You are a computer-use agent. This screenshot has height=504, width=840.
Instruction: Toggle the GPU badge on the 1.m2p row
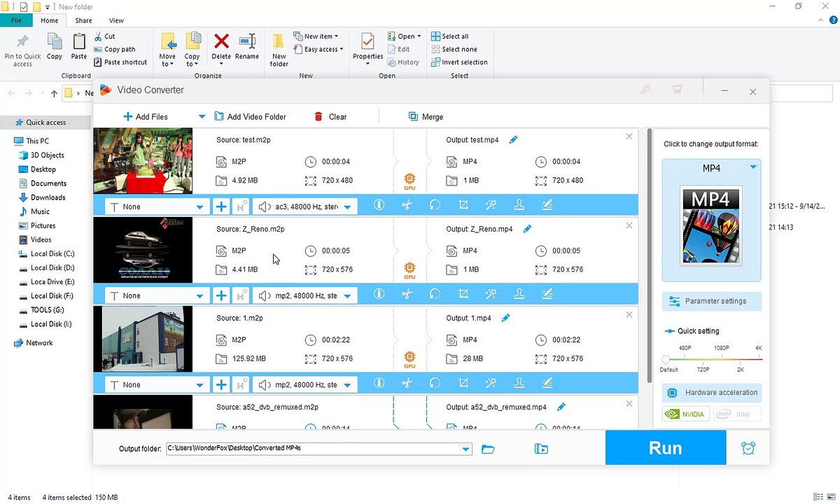coord(409,360)
